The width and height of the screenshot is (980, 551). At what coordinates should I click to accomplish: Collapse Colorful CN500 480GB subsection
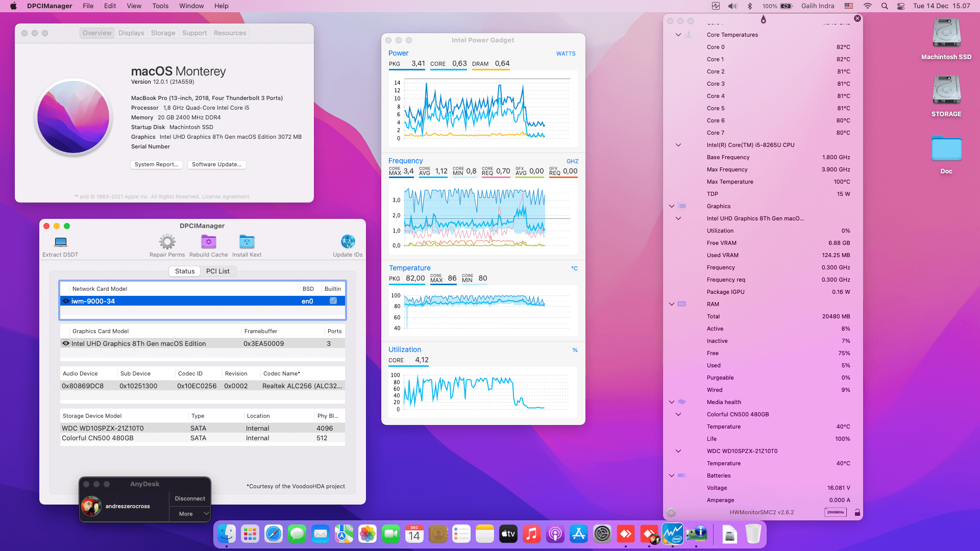pyautogui.click(x=678, y=414)
